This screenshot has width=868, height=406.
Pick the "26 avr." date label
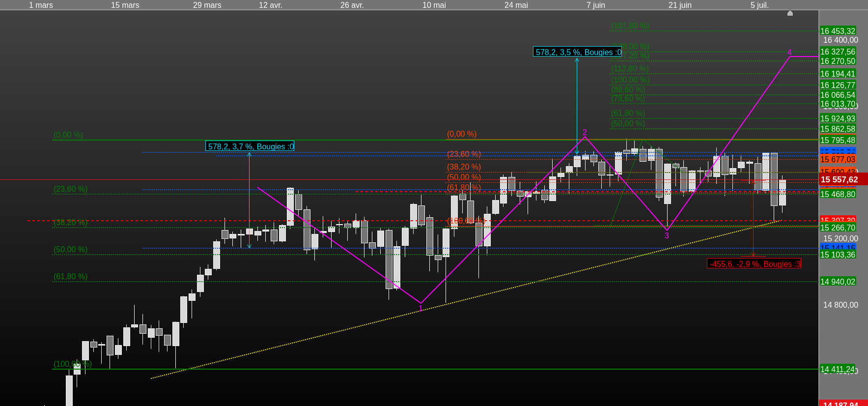(x=352, y=5)
